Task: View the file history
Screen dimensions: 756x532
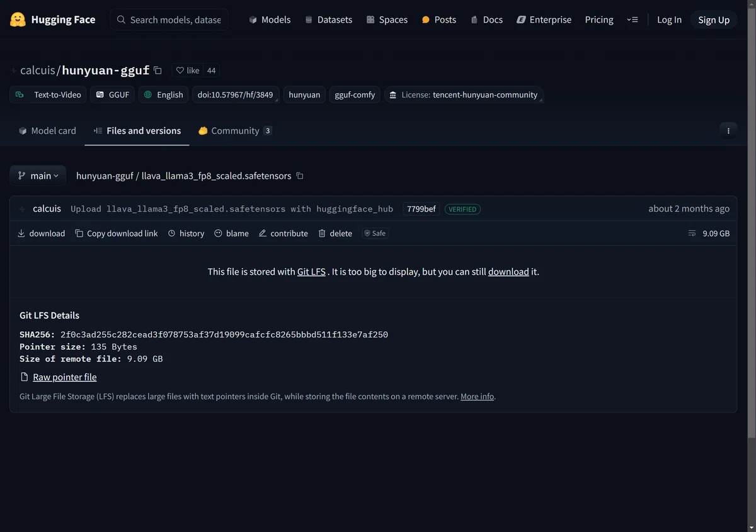Action: [x=186, y=233]
